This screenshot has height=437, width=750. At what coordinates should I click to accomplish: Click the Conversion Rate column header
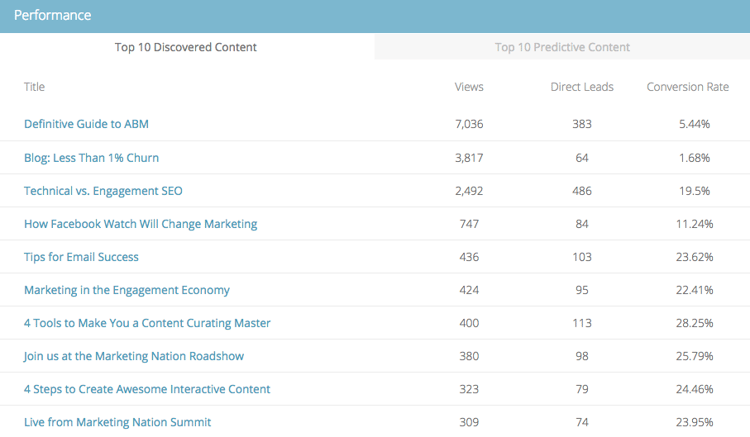pyautogui.click(x=688, y=87)
